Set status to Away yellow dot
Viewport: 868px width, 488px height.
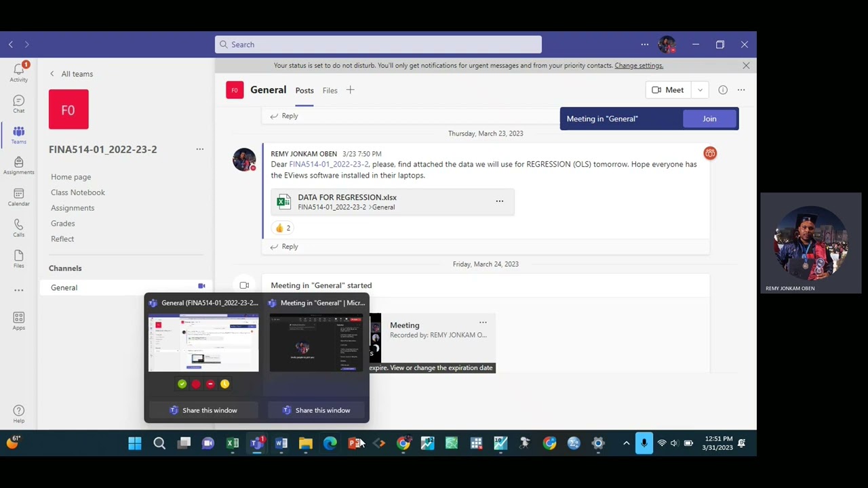click(x=224, y=384)
